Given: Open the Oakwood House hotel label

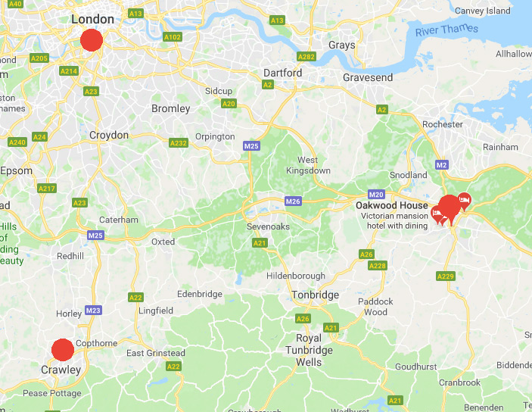Looking at the screenshot, I should coord(392,205).
